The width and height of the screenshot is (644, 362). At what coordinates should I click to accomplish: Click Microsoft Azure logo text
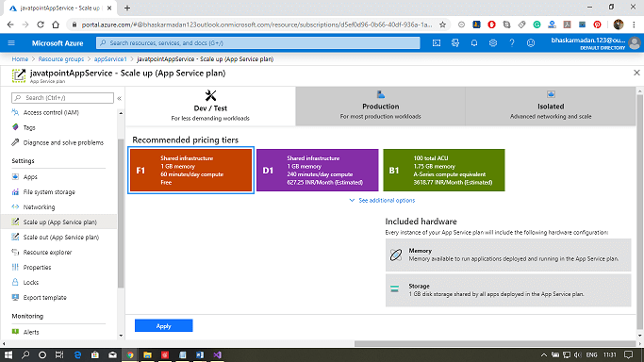point(58,43)
